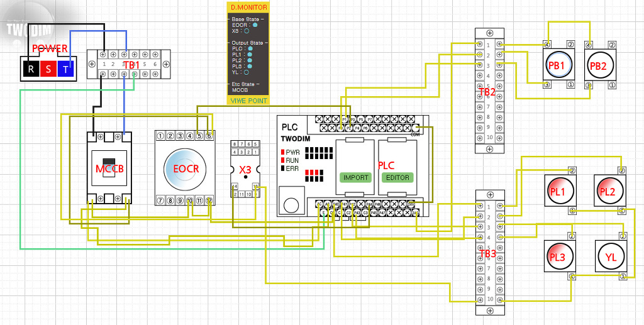Click VIWE POINT under D.MONITOR
This screenshot has height=325, width=644.
pos(248,101)
